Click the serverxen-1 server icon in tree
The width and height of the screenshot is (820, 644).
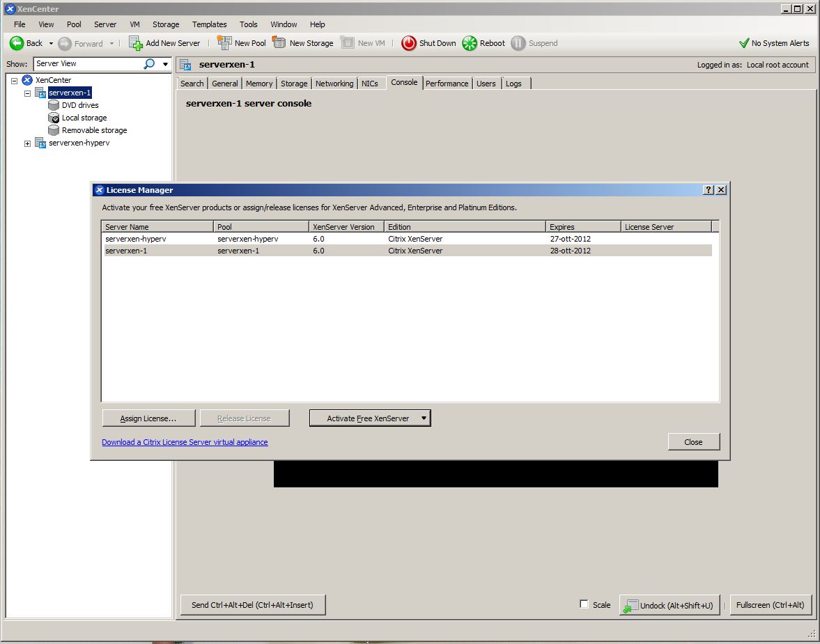pos(40,93)
